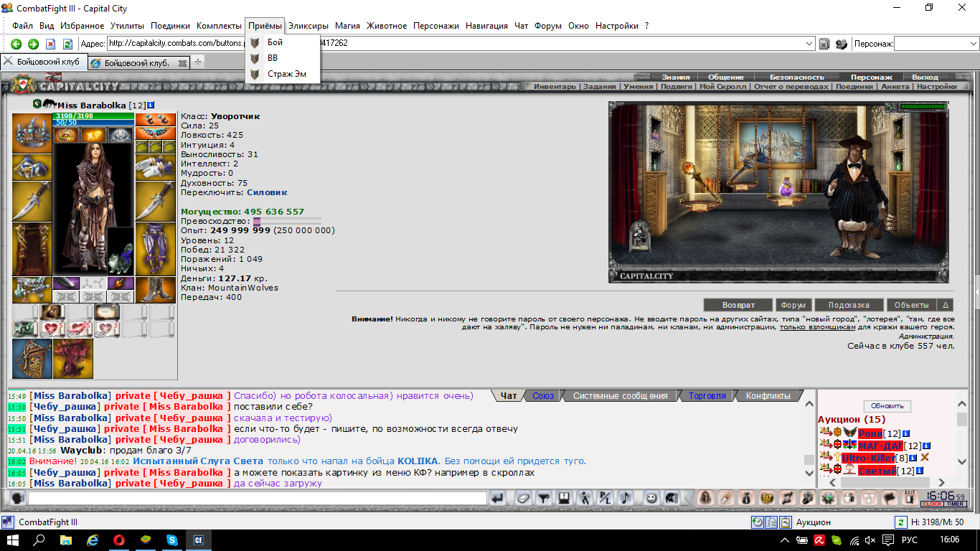
Task: Toggle the chat filter funnel icon
Action: point(544,498)
